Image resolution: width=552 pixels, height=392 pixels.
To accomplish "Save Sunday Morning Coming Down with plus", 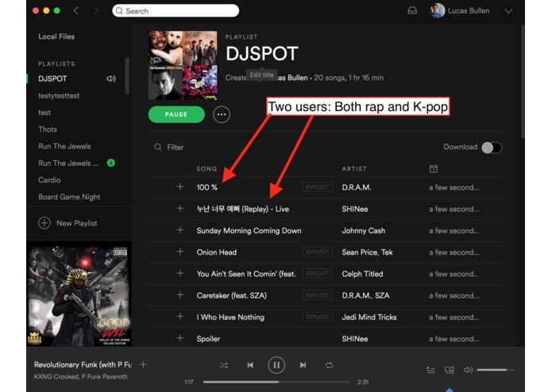I will click(x=179, y=230).
